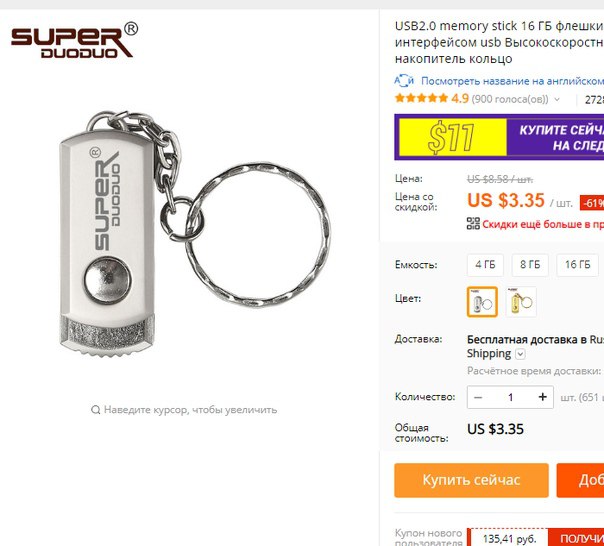Click the Купить сейчас button
604x546 pixels.
(471, 480)
